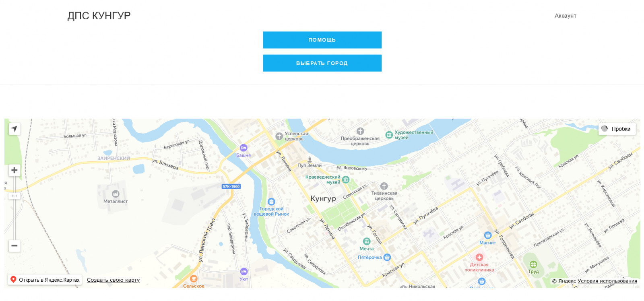Zoom out with the minus button
644x301 pixels.
click(14, 245)
